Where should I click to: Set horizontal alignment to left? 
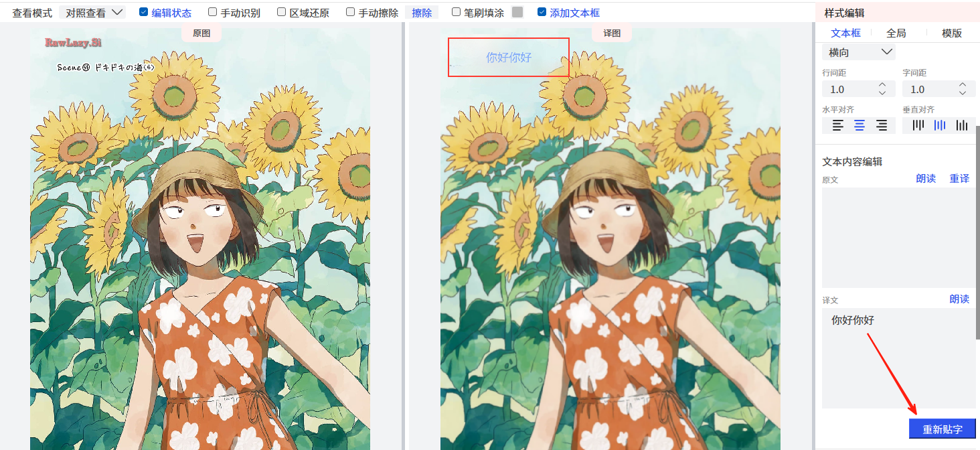837,125
